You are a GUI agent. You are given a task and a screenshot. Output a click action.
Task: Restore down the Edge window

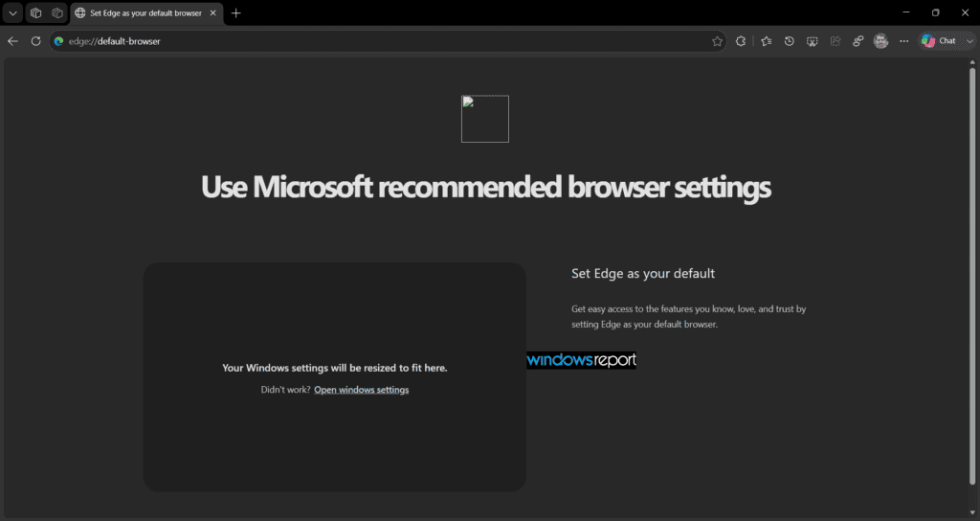pos(936,12)
